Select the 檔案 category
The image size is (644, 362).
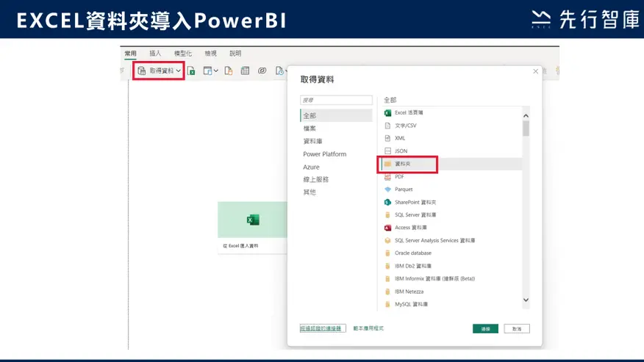(310, 128)
